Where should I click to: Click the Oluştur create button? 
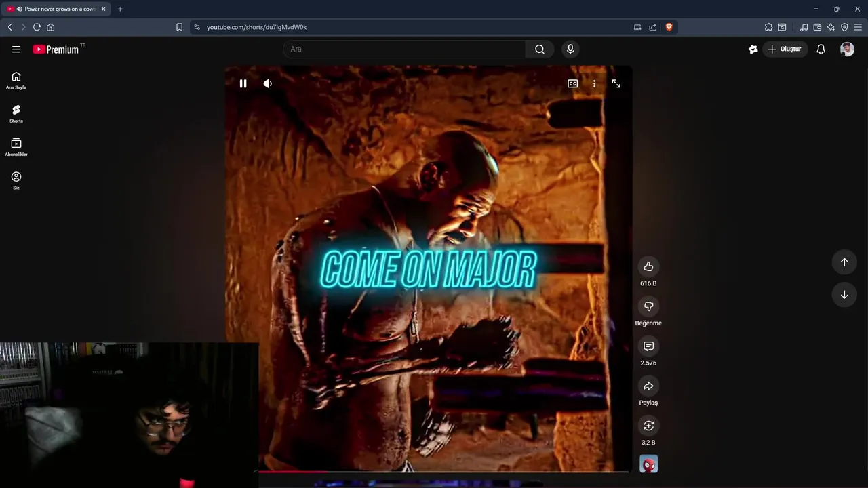point(785,49)
